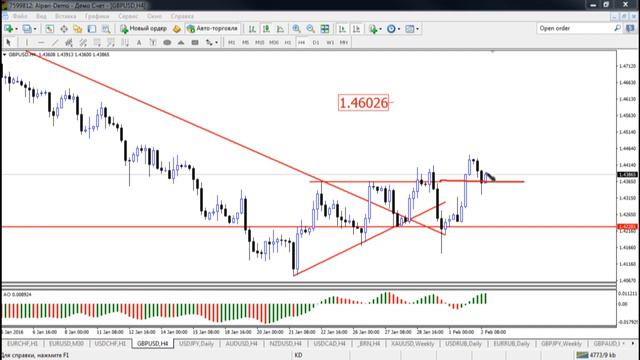The image size is (640, 360).
Task: Switch timeframe to W1
Action: [330, 42]
